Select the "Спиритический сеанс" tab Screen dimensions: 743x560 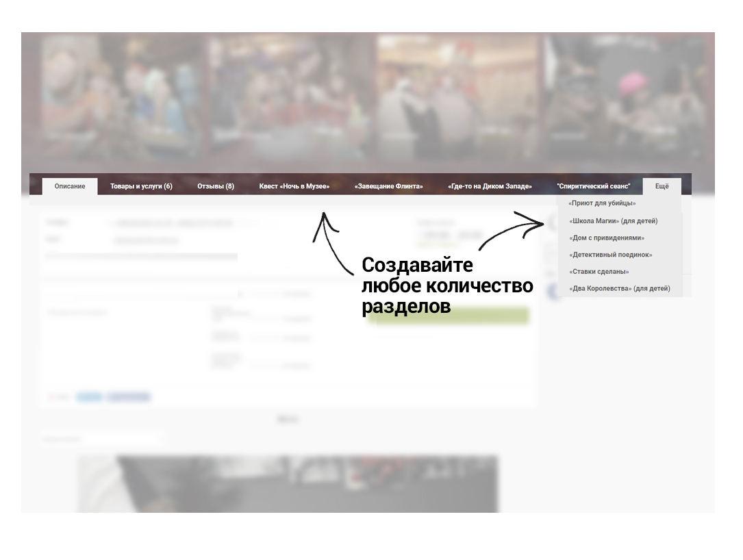click(593, 186)
